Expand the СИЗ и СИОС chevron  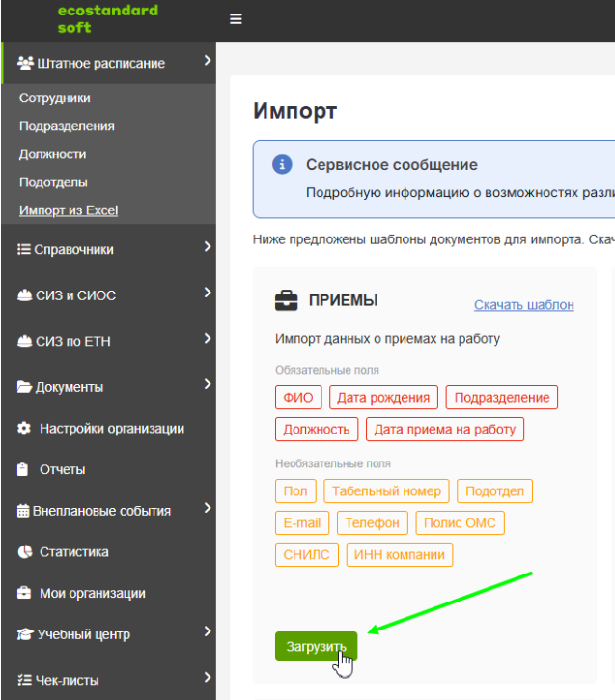207,293
